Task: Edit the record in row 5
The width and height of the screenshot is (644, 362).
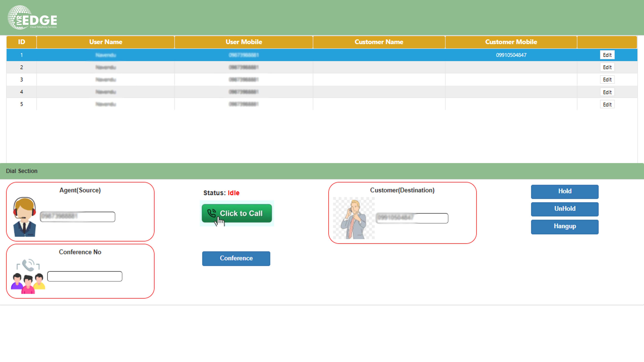Action: pyautogui.click(x=607, y=104)
